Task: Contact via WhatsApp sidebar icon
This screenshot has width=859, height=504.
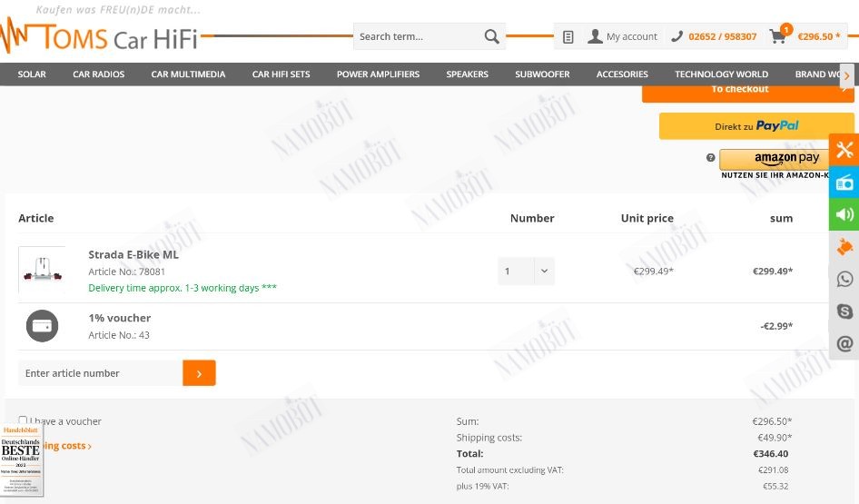Action: 844,279
